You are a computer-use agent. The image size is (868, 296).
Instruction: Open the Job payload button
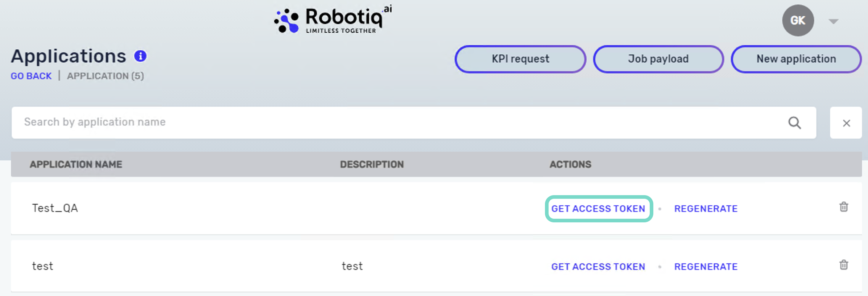tap(658, 59)
